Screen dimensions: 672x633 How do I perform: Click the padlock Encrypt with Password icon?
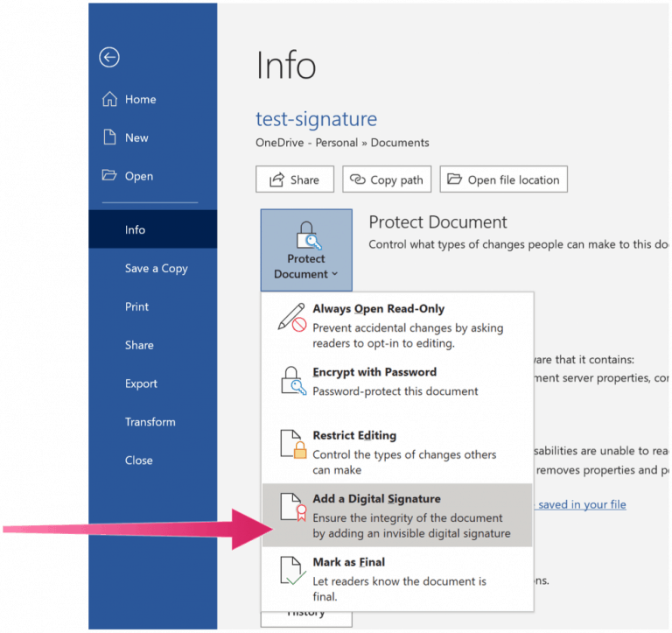pos(293,380)
